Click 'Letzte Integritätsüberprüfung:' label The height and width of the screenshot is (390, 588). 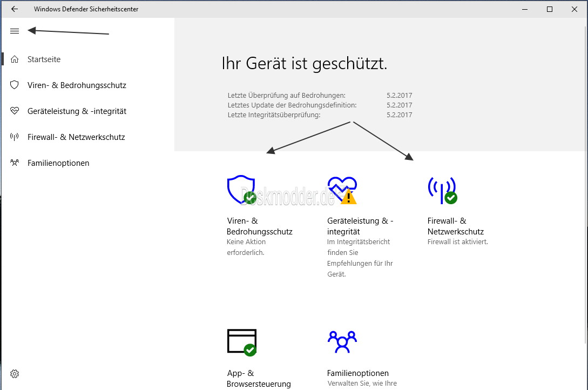274,115
